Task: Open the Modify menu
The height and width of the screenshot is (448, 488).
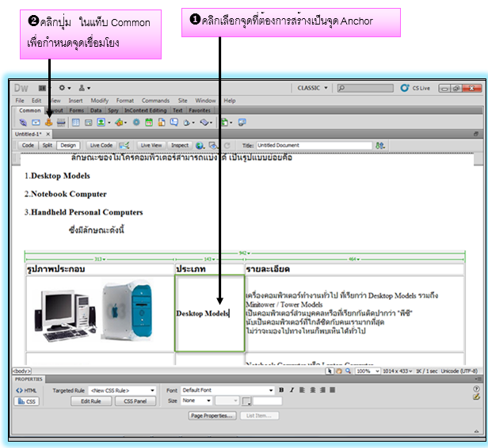Action: tap(100, 101)
